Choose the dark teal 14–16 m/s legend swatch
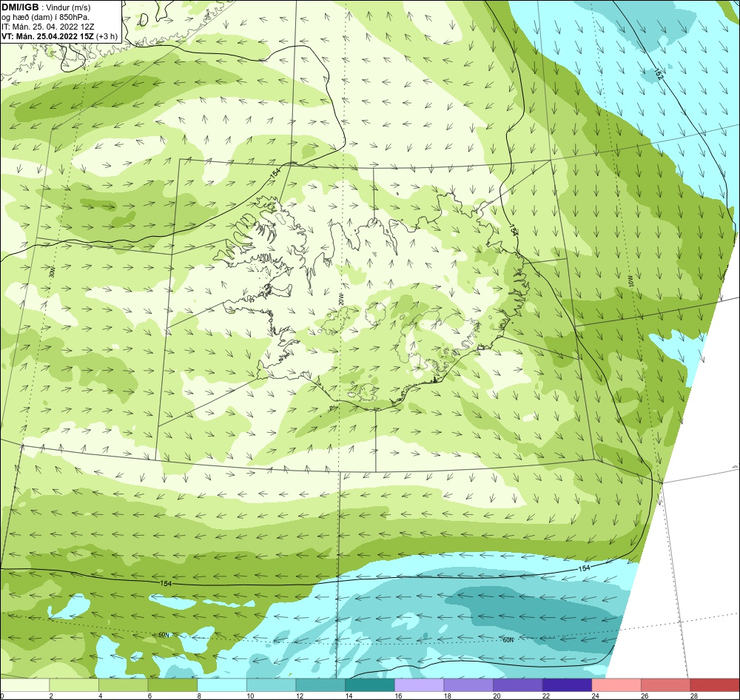Viewport: 740px width, 700px height. click(369, 685)
